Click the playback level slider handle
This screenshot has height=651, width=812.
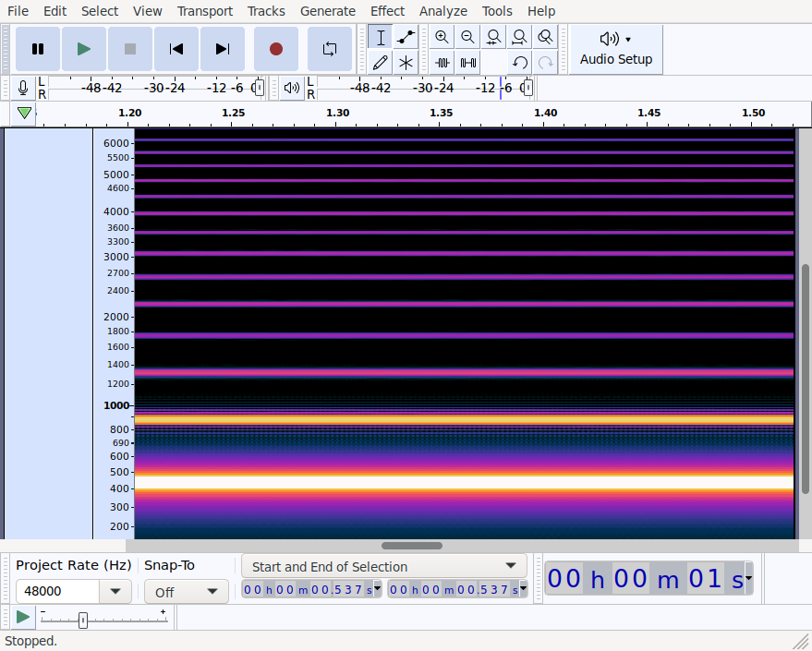[x=527, y=88]
